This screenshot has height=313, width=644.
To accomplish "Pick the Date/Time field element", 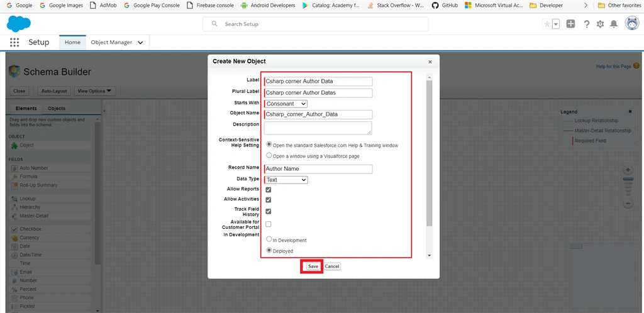I will [50, 255].
